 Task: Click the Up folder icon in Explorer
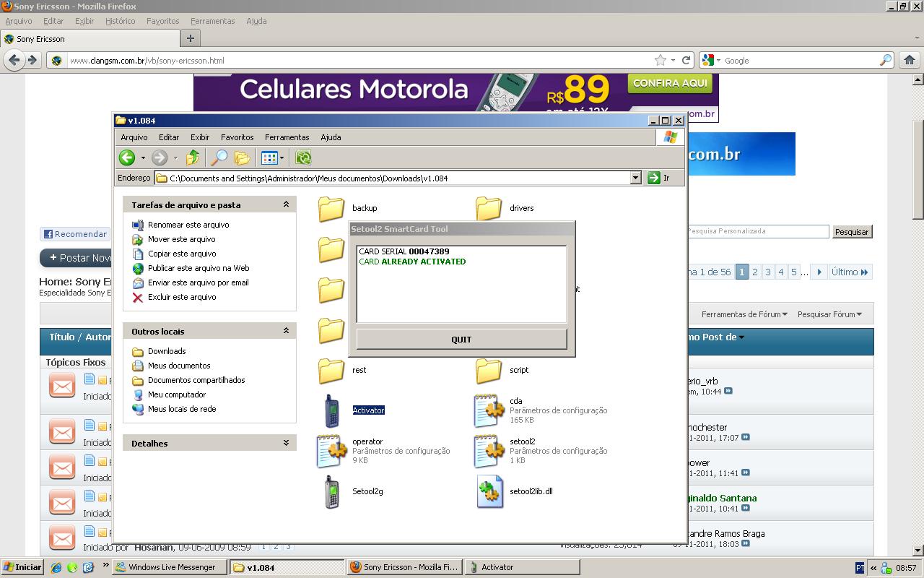193,158
